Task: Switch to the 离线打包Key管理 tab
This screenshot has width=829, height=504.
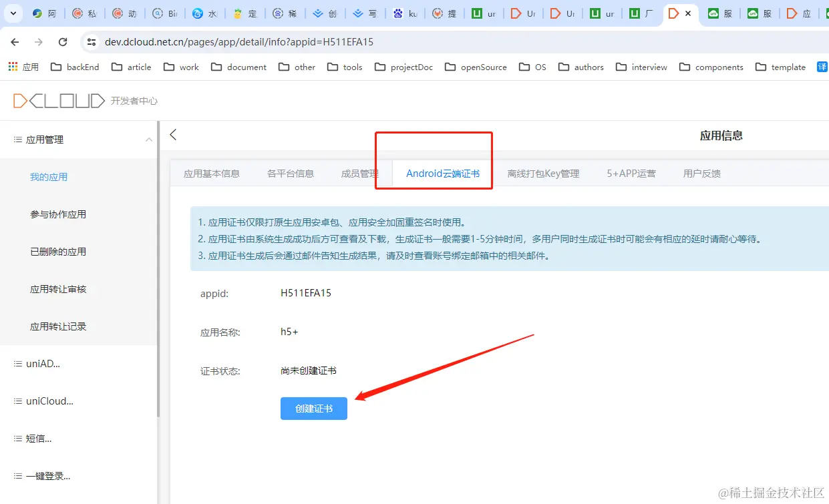Action: (543, 174)
